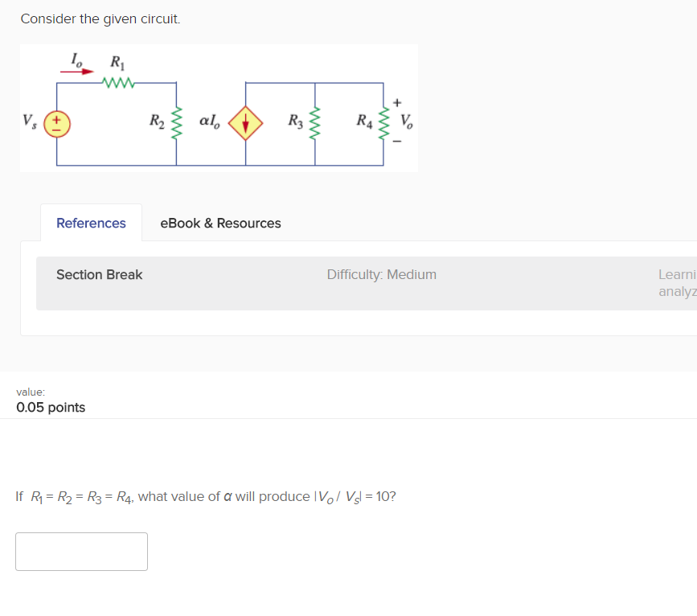Screen dimensions: 697x616
Task: Open eBook & Resources
Action: 220,224
